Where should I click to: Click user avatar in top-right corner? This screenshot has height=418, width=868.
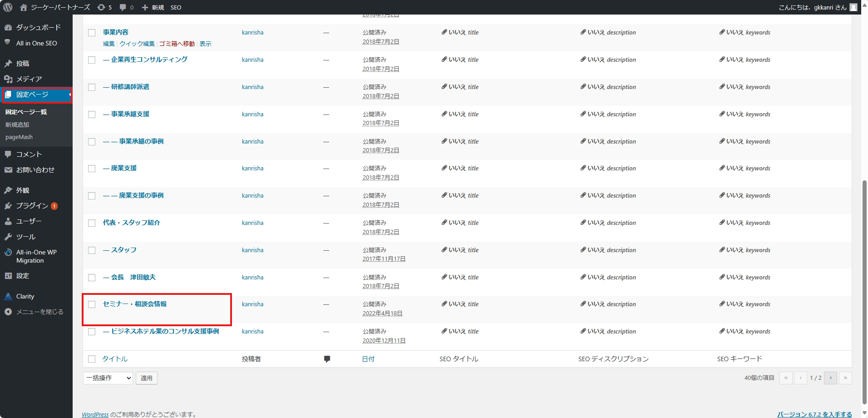coord(853,7)
